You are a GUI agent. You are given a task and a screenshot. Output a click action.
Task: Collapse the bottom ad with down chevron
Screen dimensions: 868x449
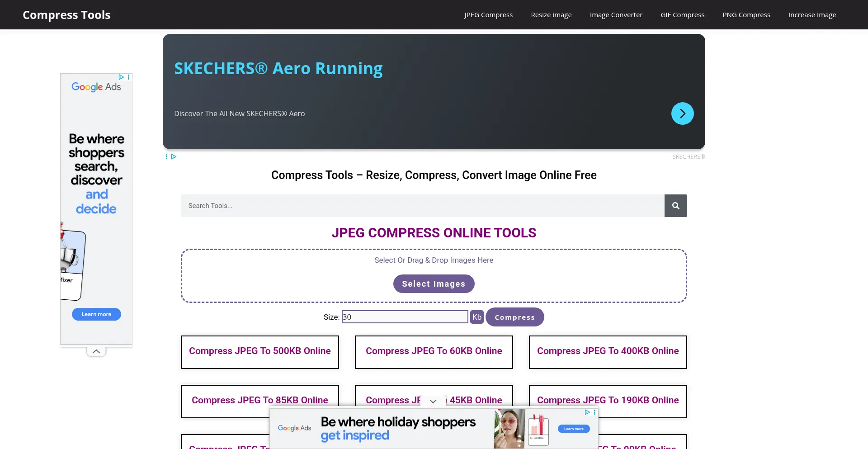[433, 401]
